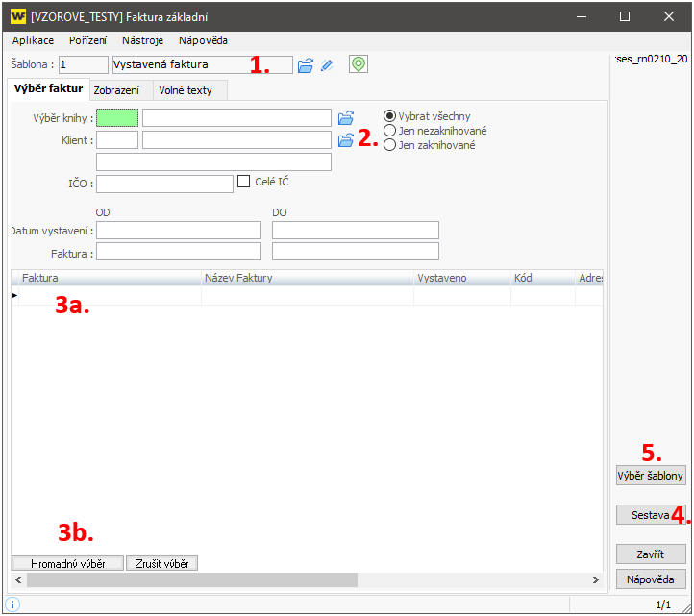Click the info icon in status bar
The height and width of the screenshot is (616, 694).
[x=12, y=604]
